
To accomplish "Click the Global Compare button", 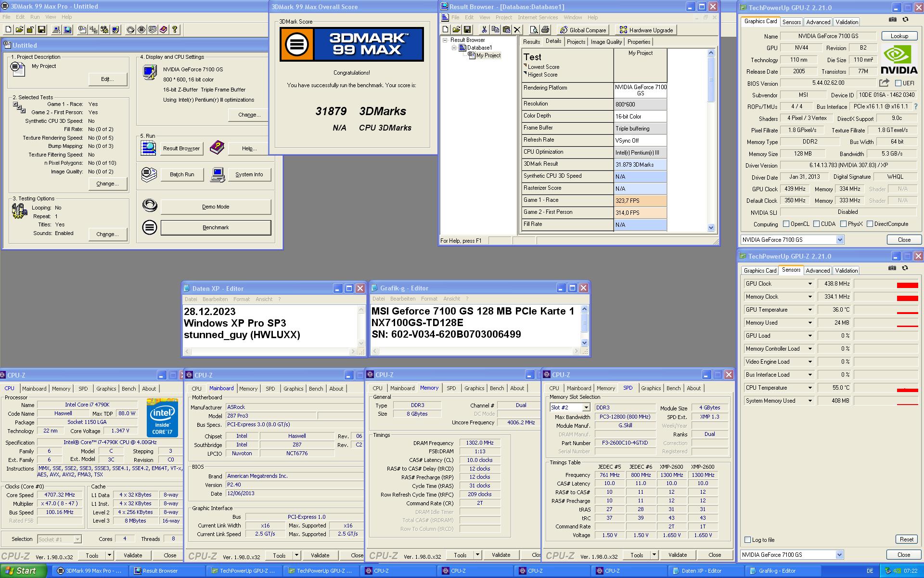I will click(583, 30).
